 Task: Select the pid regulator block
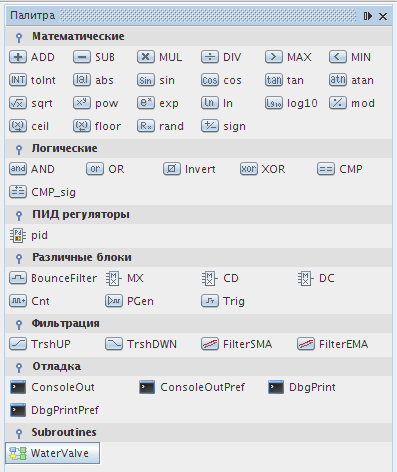click(28, 235)
